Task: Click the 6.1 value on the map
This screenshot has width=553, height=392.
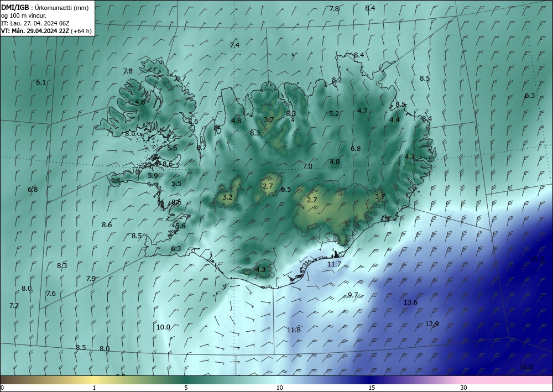Action: [x=41, y=82]
